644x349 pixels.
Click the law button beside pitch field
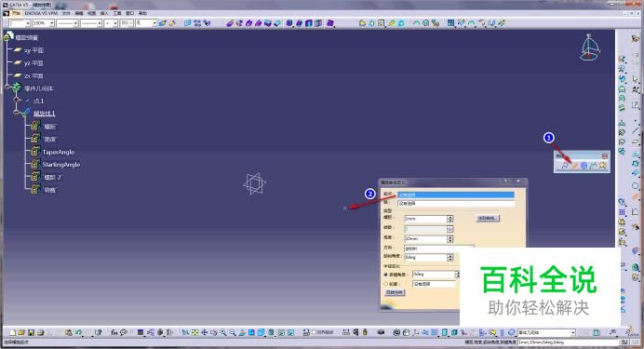(488, 218)
